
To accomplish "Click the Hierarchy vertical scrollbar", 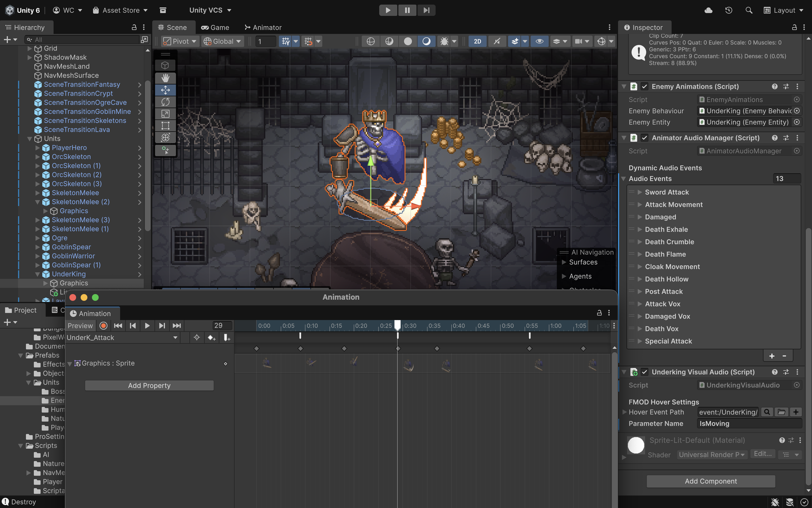I will [x=148, y=156].
